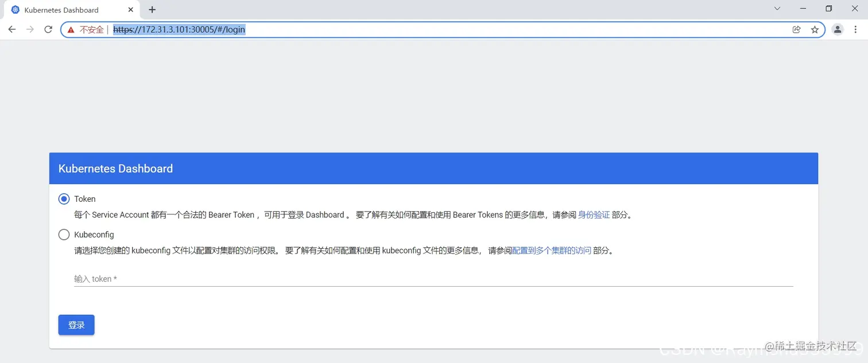Image resolution: width=868 pixels, height=363 pixels.
Task: Select the Token login option
Action: pos(64,198)
